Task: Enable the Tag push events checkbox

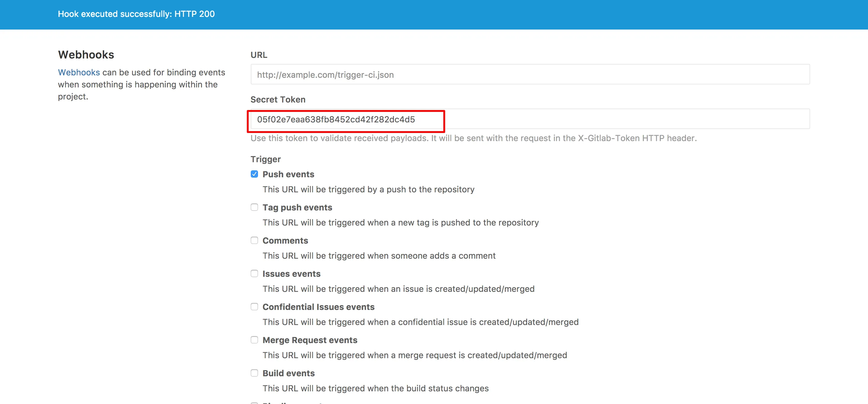Action: click(x=254, y=207)
